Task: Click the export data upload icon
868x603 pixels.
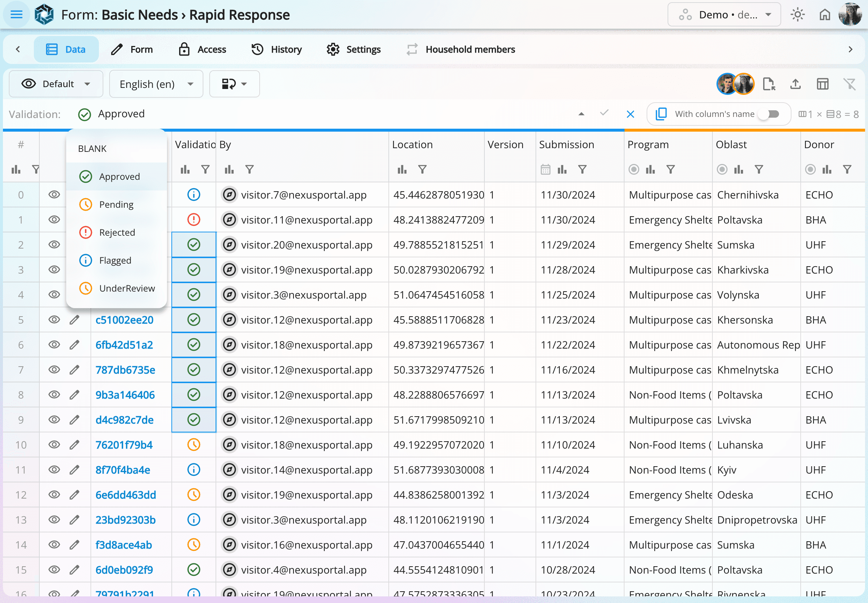Action: [795, 84]
